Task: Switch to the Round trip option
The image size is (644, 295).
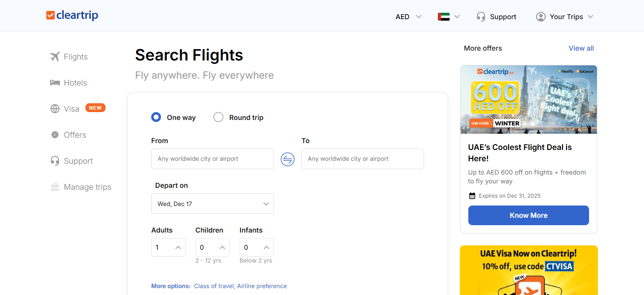Action: pyautogui.click(x=218, y=117)
